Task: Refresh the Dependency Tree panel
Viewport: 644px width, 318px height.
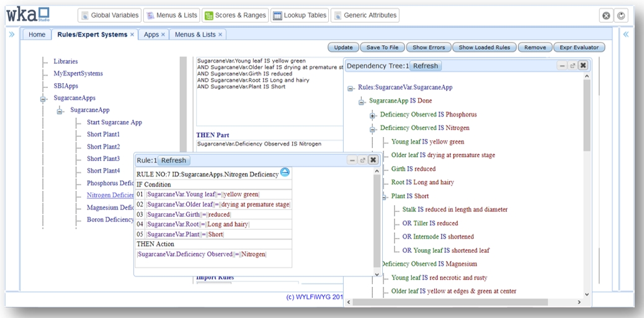Action: click(x=425, y=66)
